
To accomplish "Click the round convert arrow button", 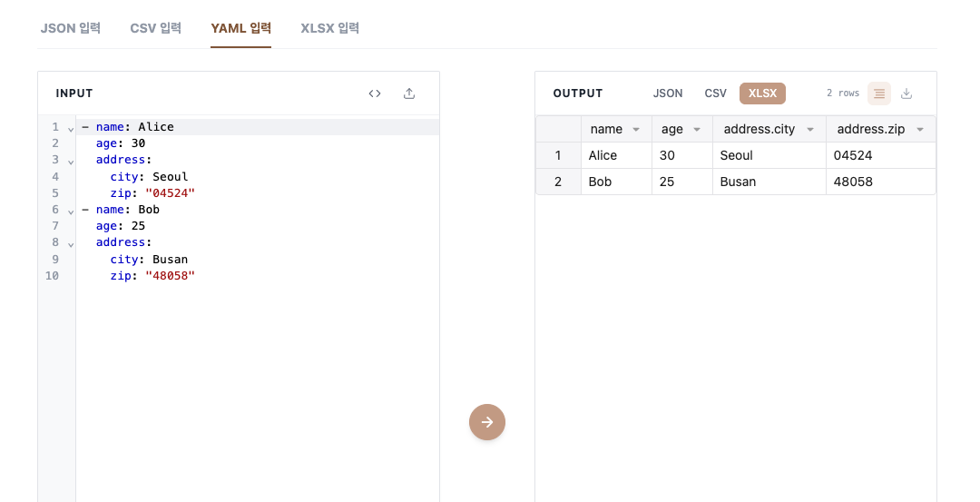I will pyautogui.click(x=487, y=422).
